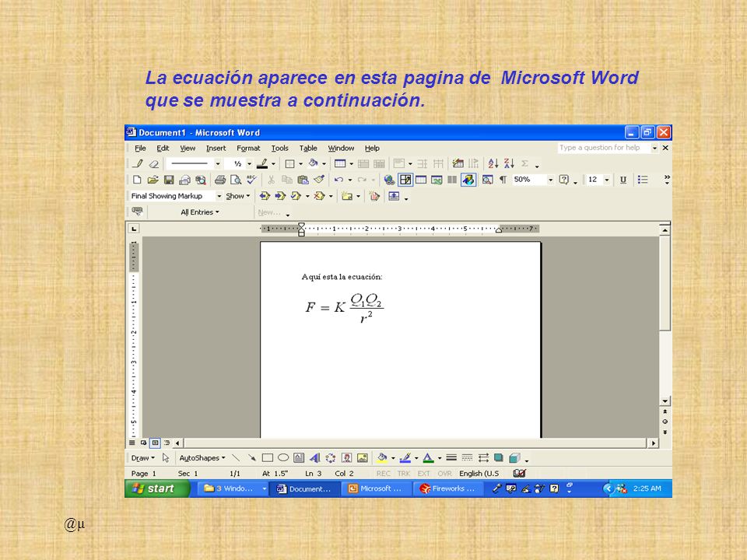Click the Fill Color paint bucket
747x560 pixels.
pyautogui.click(x=381, y=457)
